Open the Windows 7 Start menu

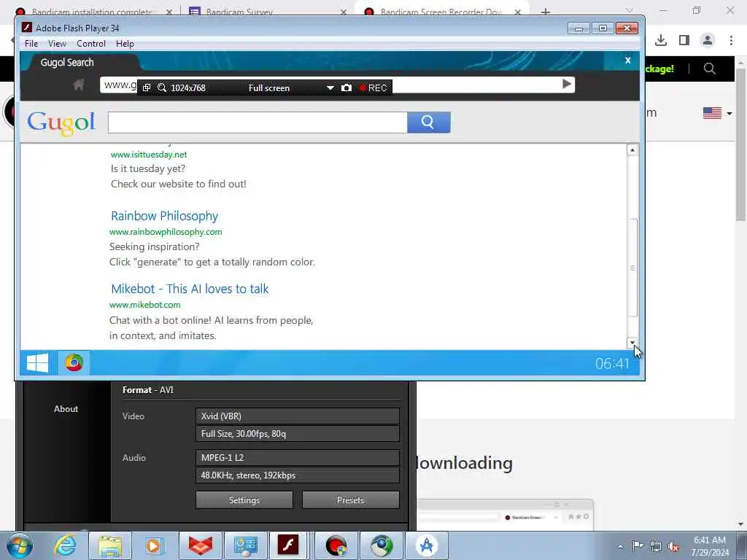click(20, 545)
